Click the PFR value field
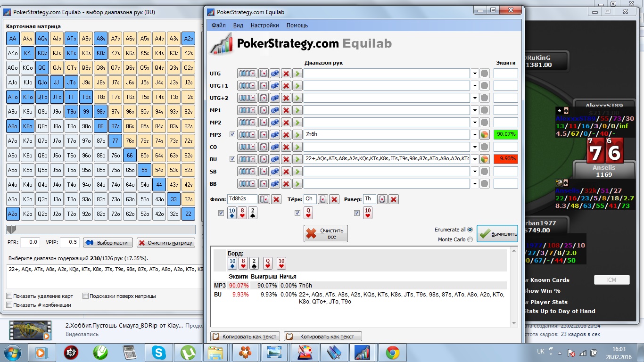This screenshot has height=362, width=644. pyautogui.click(x=30, y=242)
